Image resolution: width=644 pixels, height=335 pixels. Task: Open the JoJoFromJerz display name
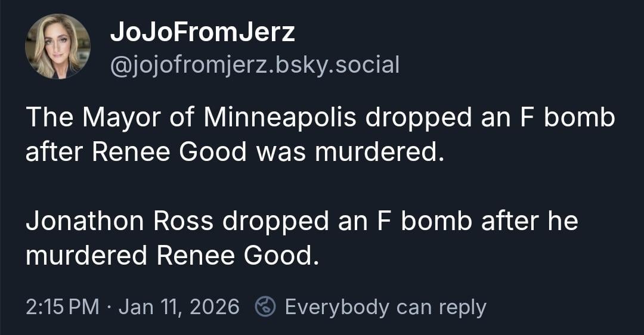(202, 32)
